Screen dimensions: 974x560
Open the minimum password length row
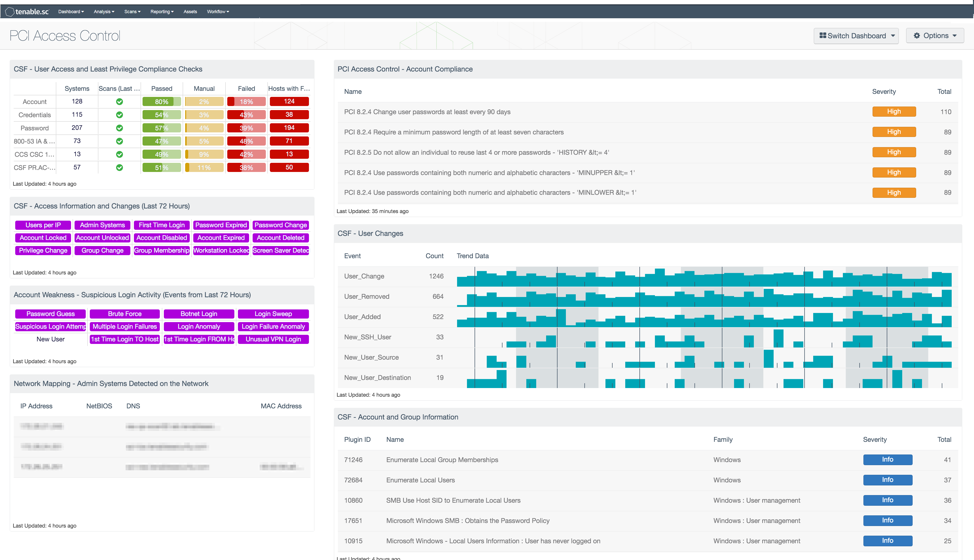coord(648,132)
